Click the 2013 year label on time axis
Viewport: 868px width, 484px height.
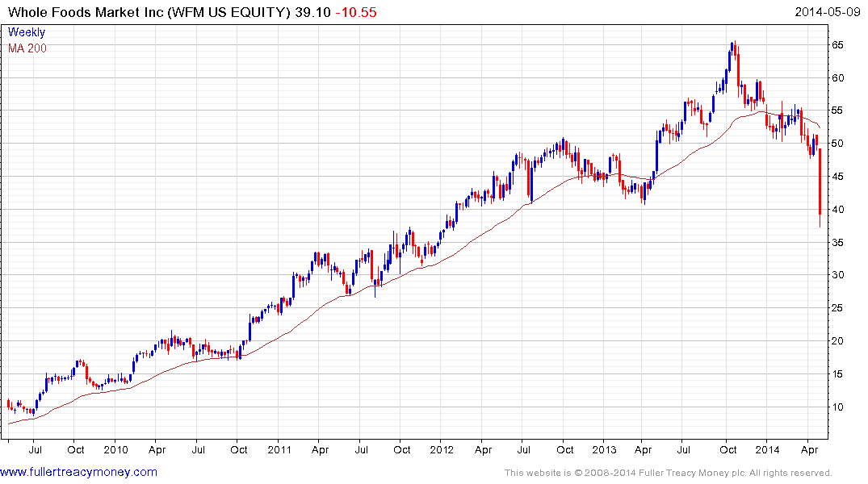(x=604, y=449)
